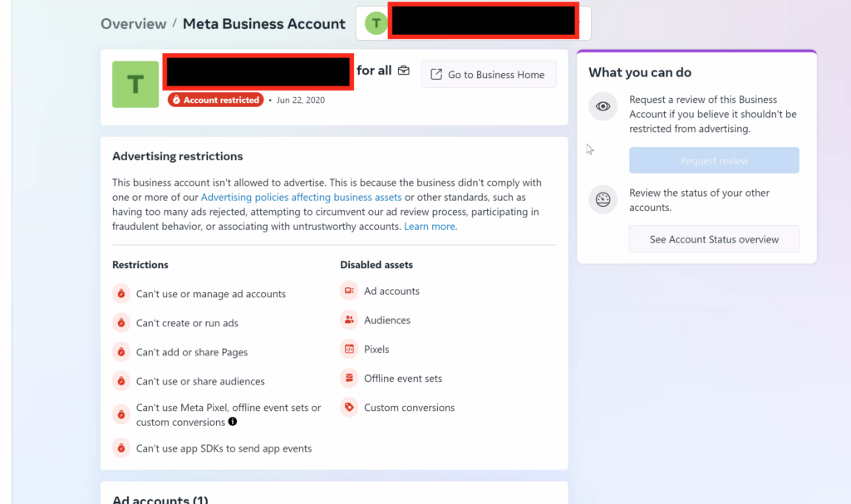Click the gauge icon beside account status text
The image size is (851, 504).
click(x=603, y=200)
